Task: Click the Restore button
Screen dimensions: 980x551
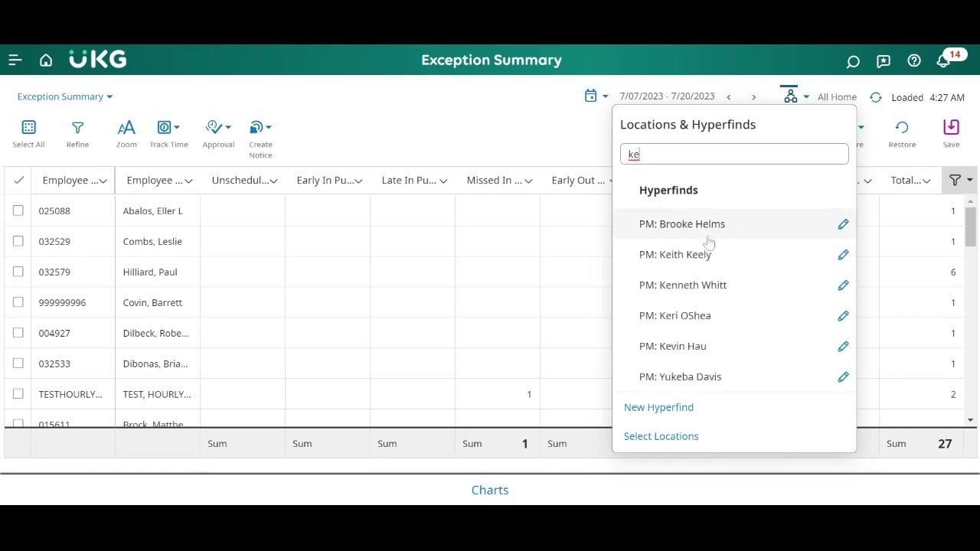Action: (902, 134)
